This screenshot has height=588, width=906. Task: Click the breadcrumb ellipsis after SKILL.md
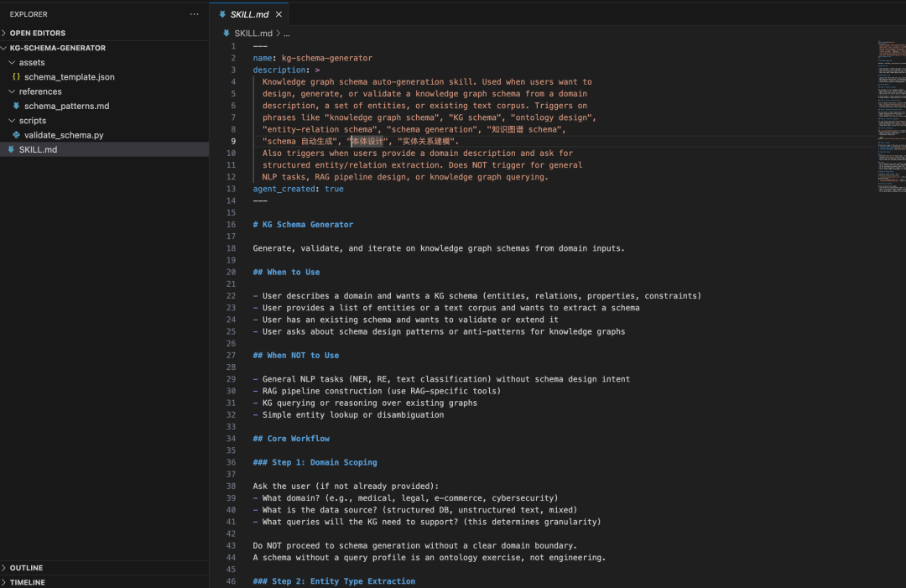click(x=287, y=34)
